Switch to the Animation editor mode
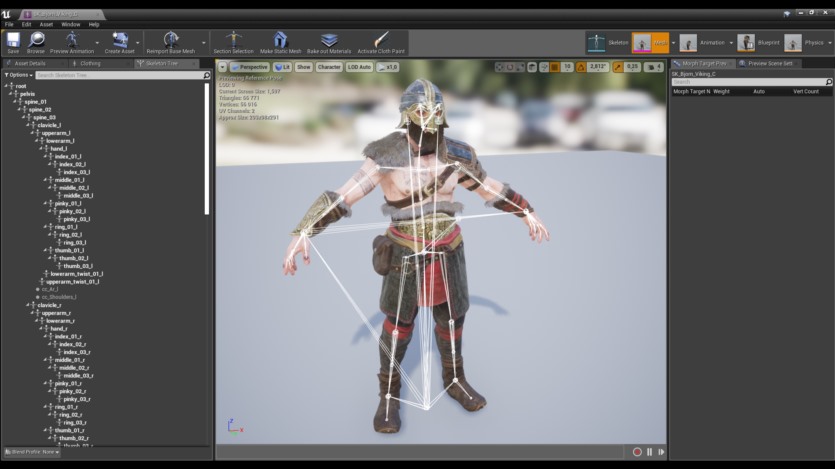Viewport: 835px width, 469px height. click(x=702, y=43)
